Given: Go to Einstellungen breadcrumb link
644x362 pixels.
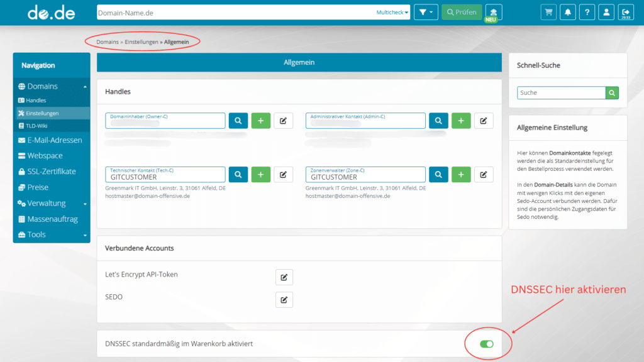Looking at the screenshot, I should coord(142,42).
